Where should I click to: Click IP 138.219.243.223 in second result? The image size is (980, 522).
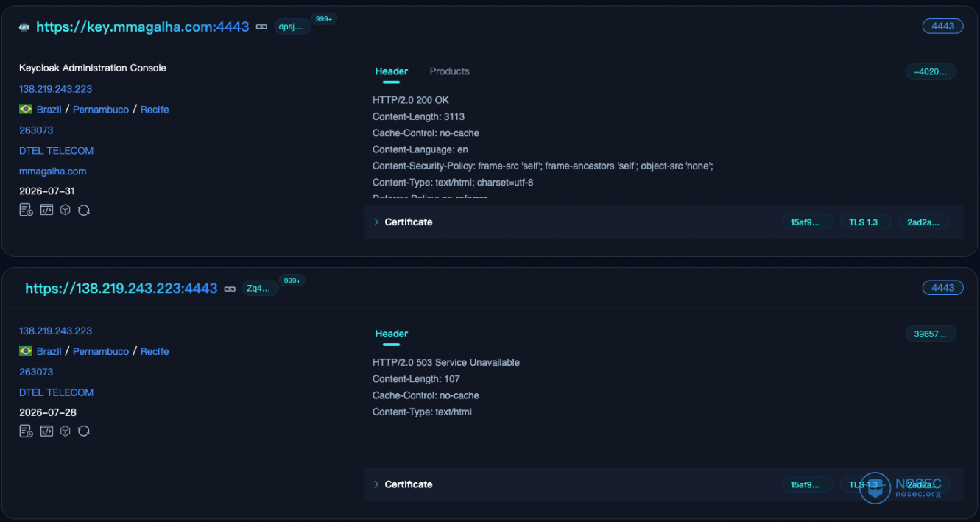[56, 331]
